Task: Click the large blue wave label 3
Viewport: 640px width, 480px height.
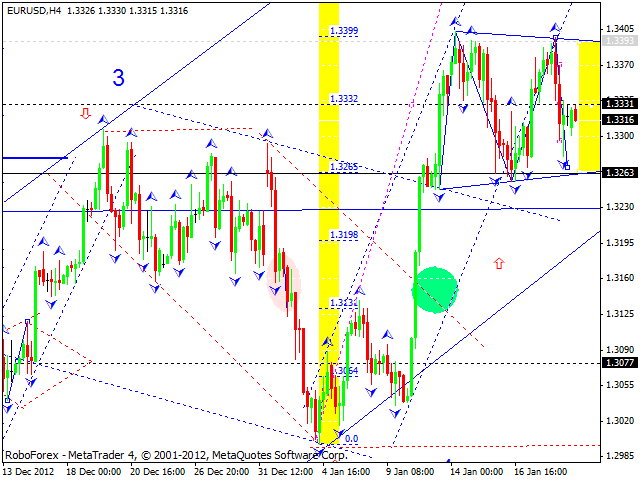Action: (x=118, y=78)
